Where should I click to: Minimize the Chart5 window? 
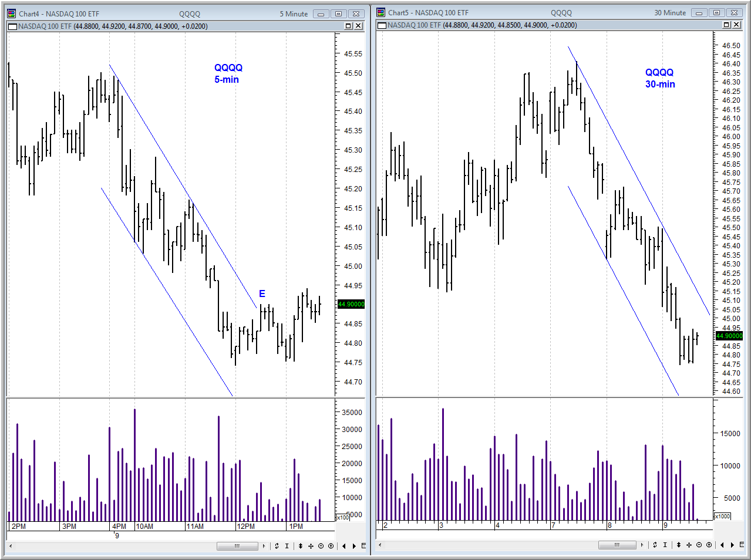tap(699, 12)
